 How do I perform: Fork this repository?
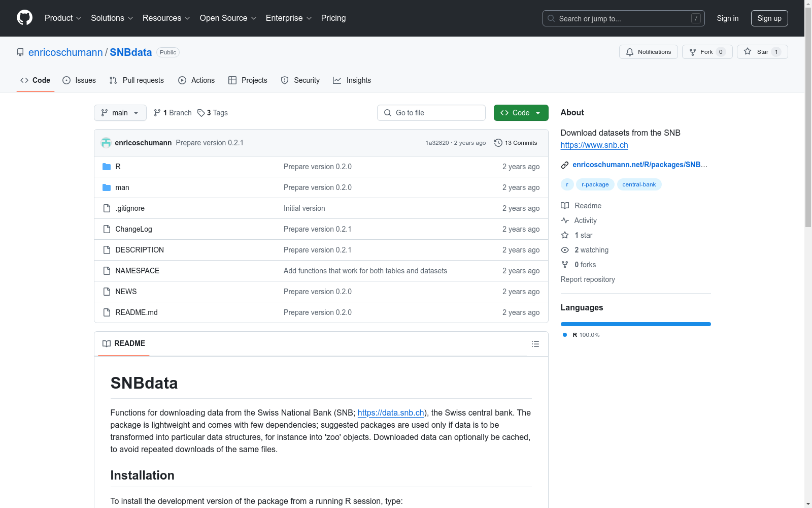pos(707,52)
